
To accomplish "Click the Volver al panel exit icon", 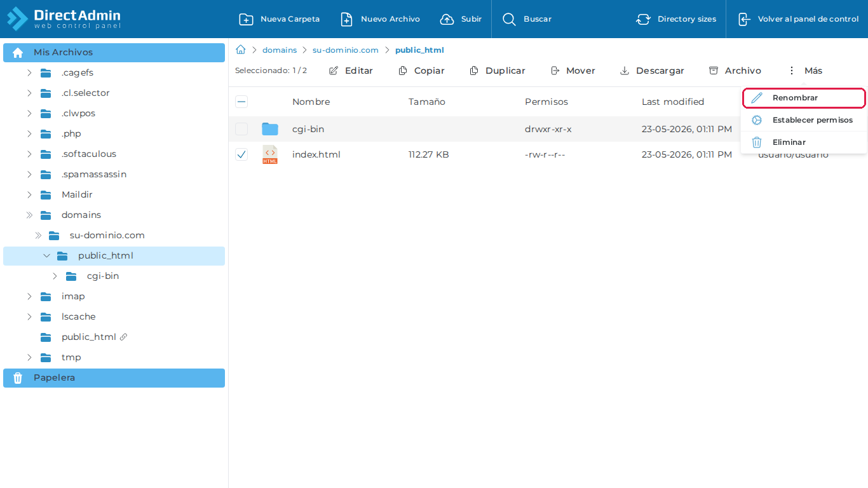I will pyautogui.click(x=744, y=19).
